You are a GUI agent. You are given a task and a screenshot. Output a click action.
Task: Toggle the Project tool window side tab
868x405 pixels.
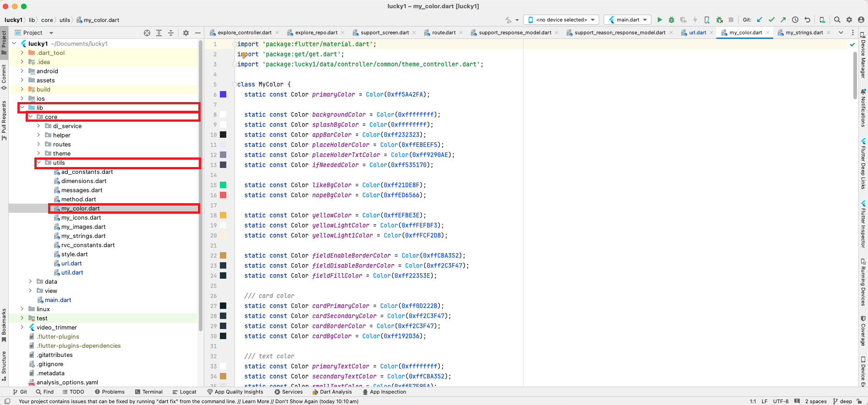(x=4, y=42)
